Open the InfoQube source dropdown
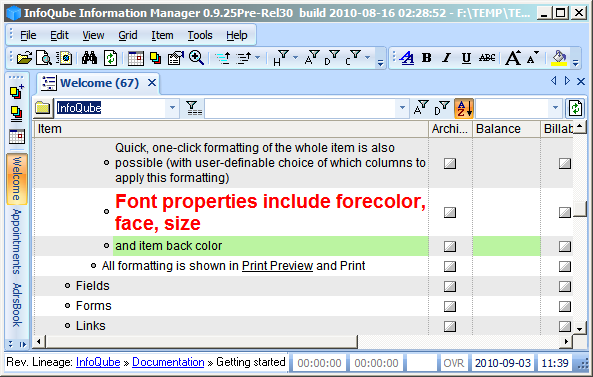The width and height of the screenshot is (593, 377). (x=172, y=108)
